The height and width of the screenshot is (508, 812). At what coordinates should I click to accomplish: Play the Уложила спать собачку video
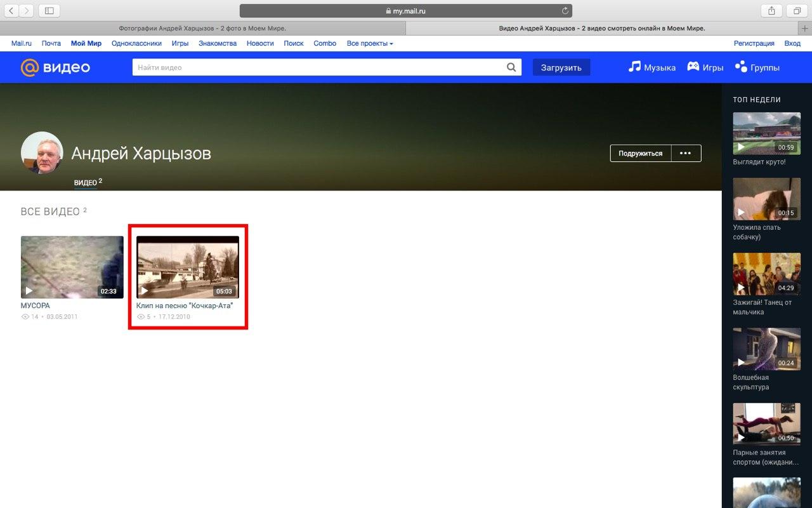[x=740, y=212]
